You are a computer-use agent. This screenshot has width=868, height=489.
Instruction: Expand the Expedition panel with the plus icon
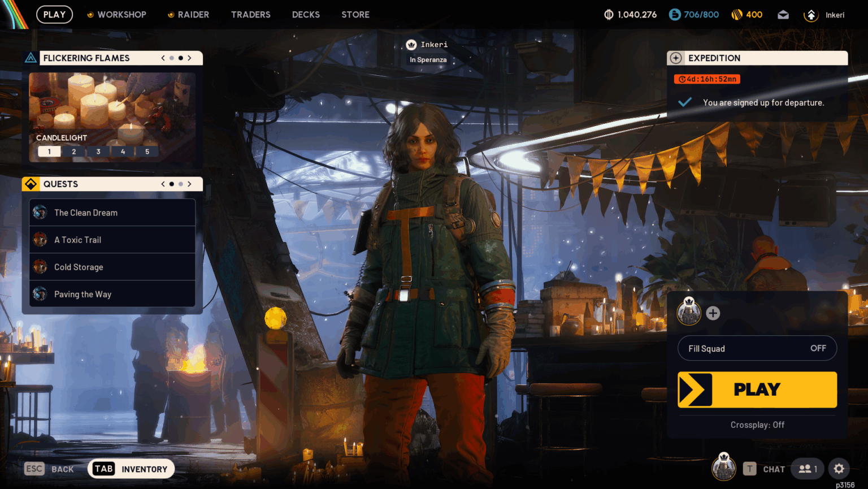point(676,58)
